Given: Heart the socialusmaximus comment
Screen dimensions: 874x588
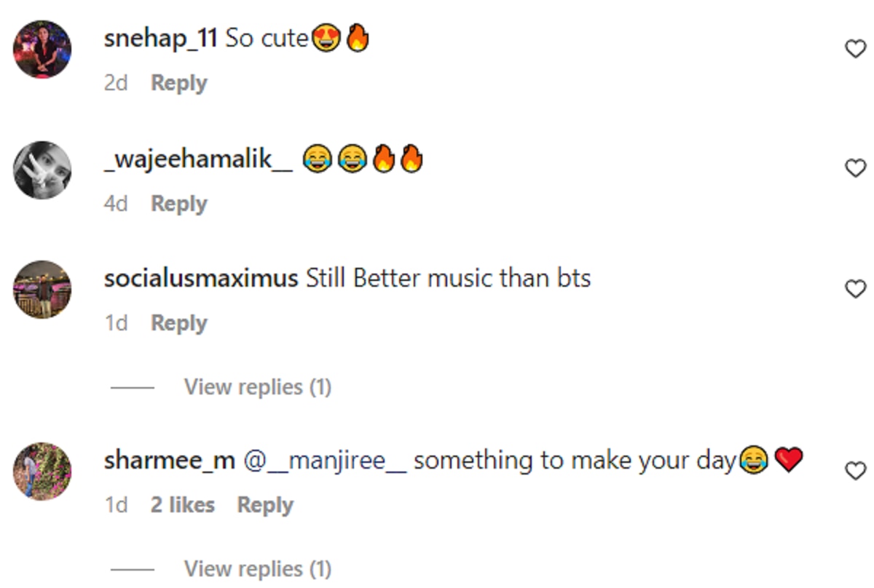Looking at the screenshot, I should tap(854, 289).
